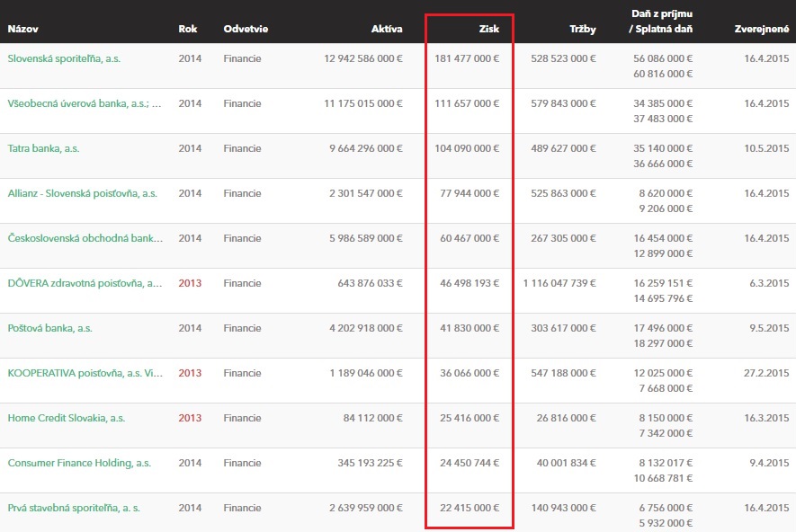Click tax value 14 695 796 €
Viewport: 796px width, 532px height.
pos(663,298)
